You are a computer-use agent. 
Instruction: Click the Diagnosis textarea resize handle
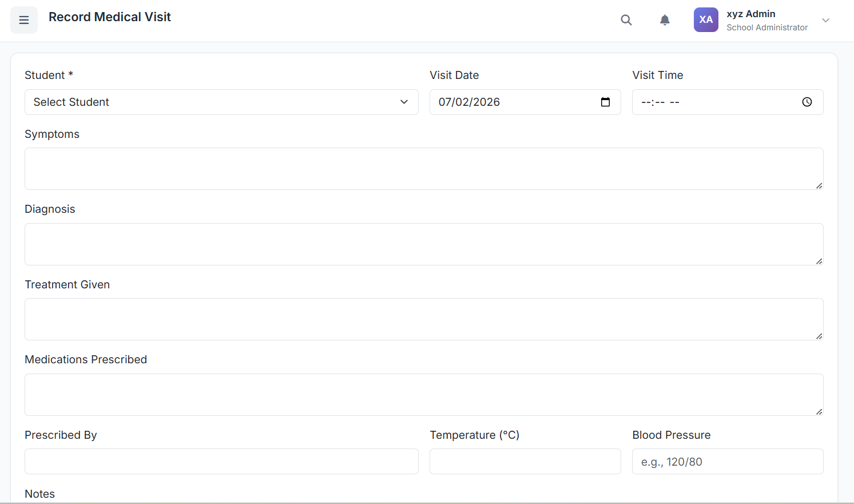pyautogui.click(x=819, y=261)
